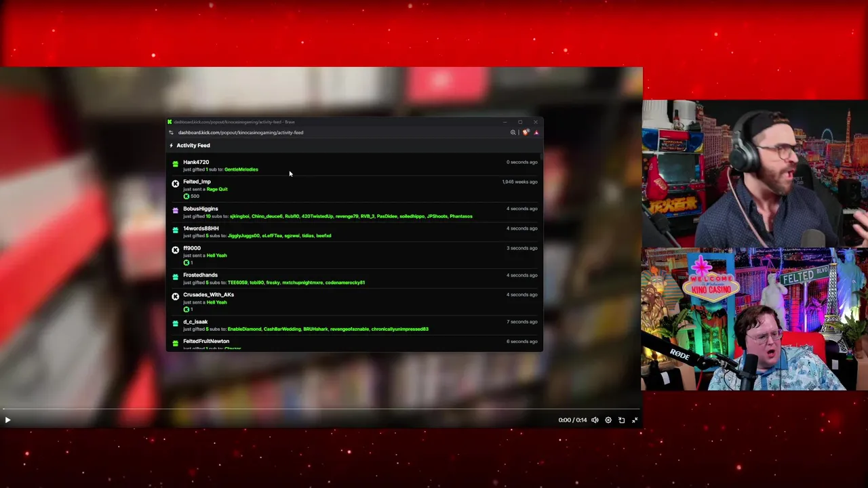
Task: Click the '7 seconds ago' timestamp
Action: 522,322
